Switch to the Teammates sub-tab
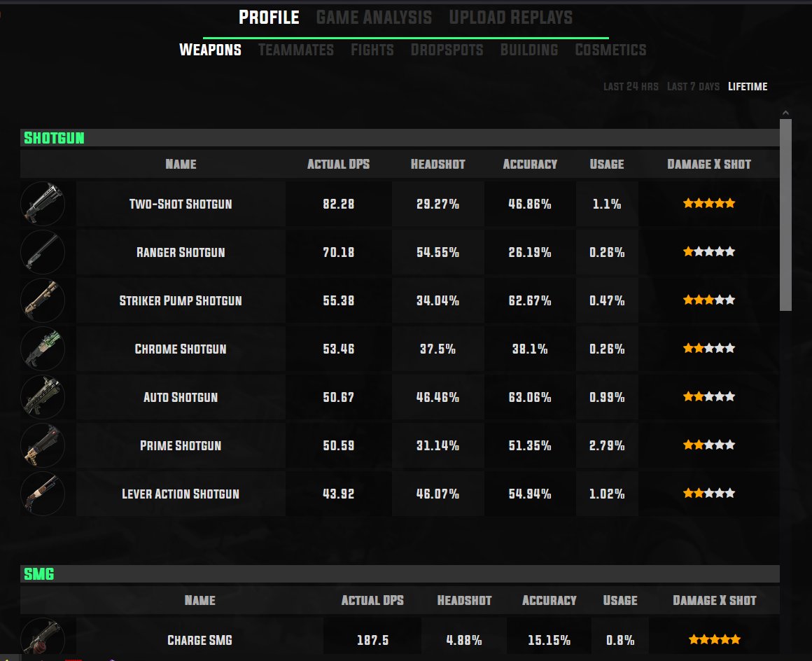 [x=296, y=50]
